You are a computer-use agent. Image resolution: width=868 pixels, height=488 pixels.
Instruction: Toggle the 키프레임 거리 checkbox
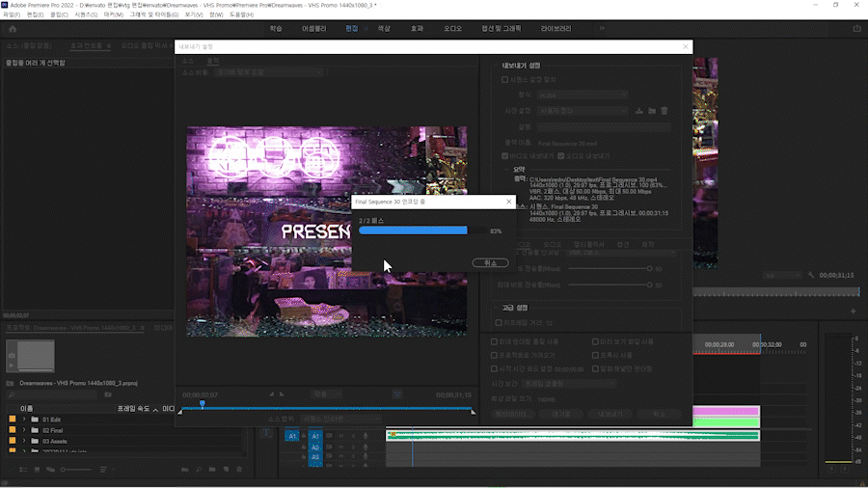pyautogui.click(x=499, y=322)
